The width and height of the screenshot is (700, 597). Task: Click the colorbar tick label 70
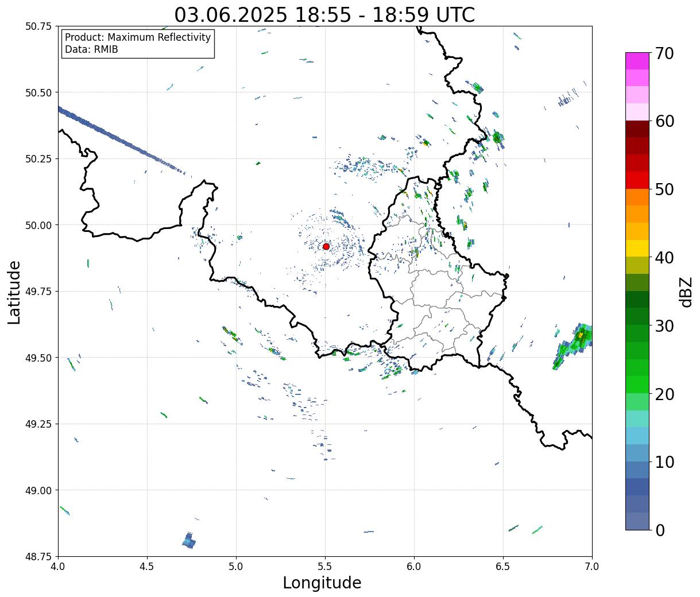[x=664, y=53]
